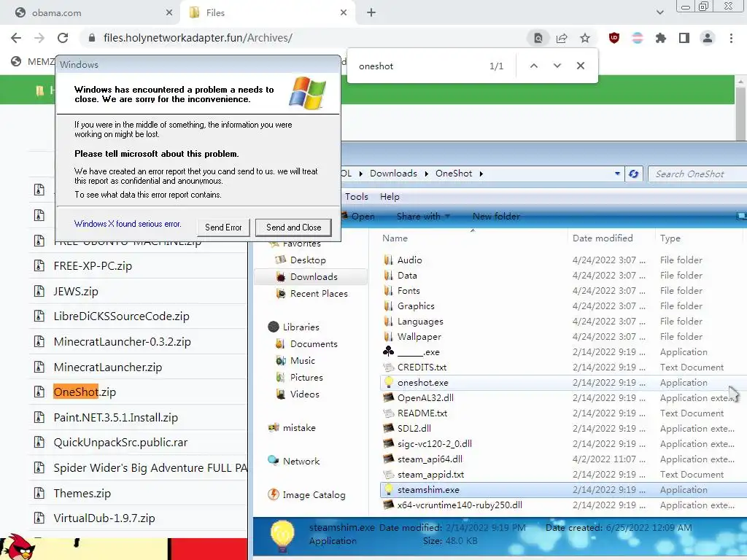
Task: Close the find bar
Action: tap(580, 66)
